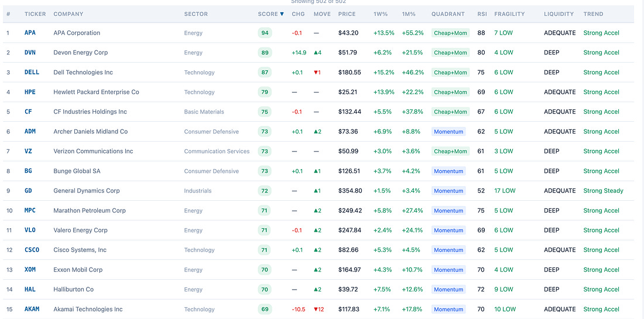Sort by the TICKER column header

pos(35,14)
